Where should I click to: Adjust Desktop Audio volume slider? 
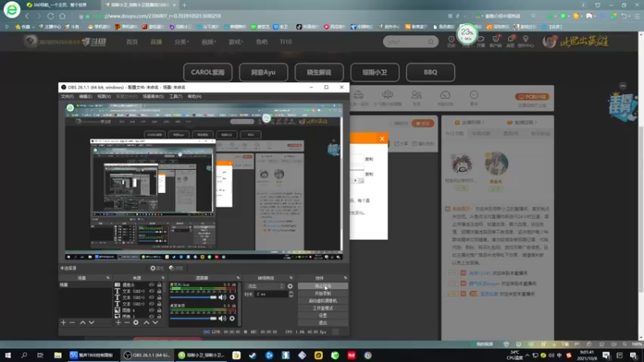pyautogui.click(x=193, y=318)
